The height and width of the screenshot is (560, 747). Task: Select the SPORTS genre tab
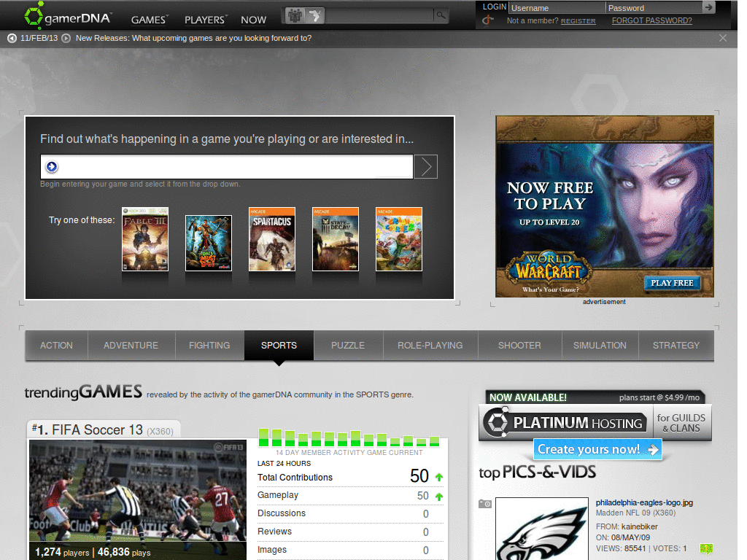click(279, 345)
